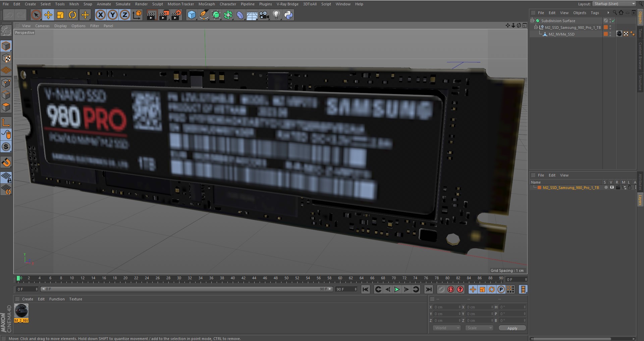This screenshot has height=341, width=644.
Task: Render to Picture Viewer
Action: 164,15
